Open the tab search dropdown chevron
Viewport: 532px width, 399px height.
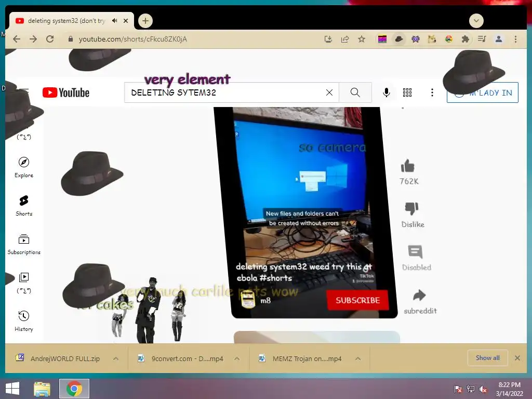tap(476, 21)
